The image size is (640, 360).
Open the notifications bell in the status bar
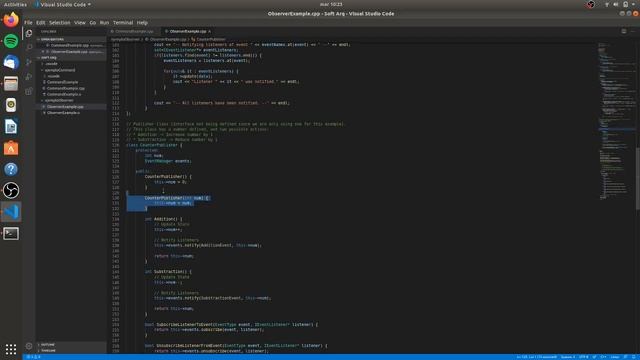point(634,357)
